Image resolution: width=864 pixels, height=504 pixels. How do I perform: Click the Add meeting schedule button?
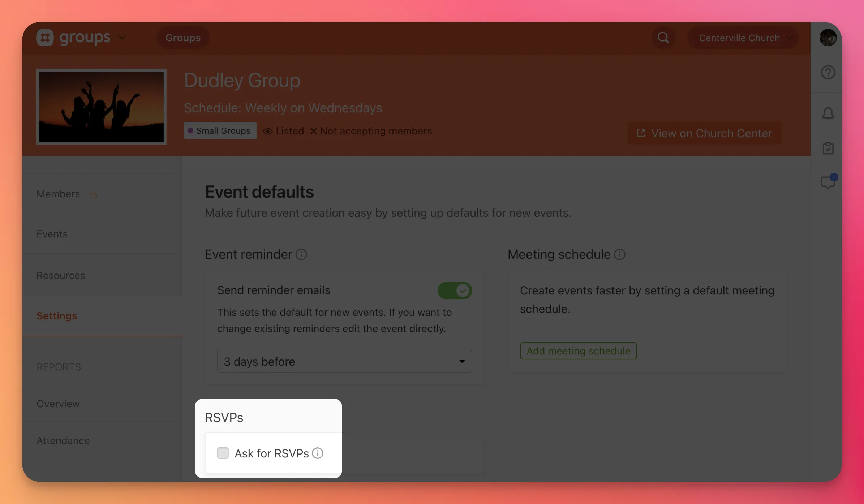[578, 351]
